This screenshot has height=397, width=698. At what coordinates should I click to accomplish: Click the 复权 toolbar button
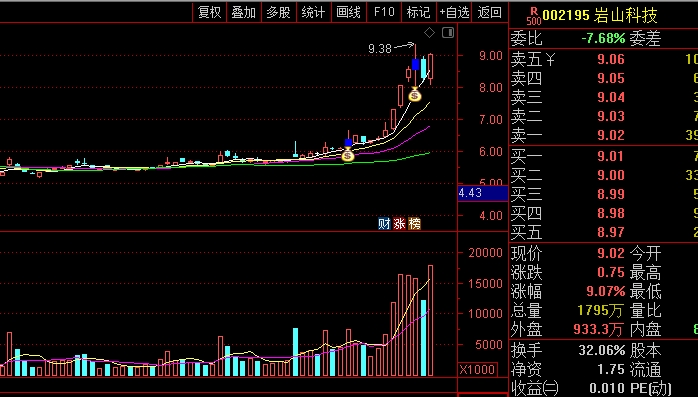[x=209, y=12]
